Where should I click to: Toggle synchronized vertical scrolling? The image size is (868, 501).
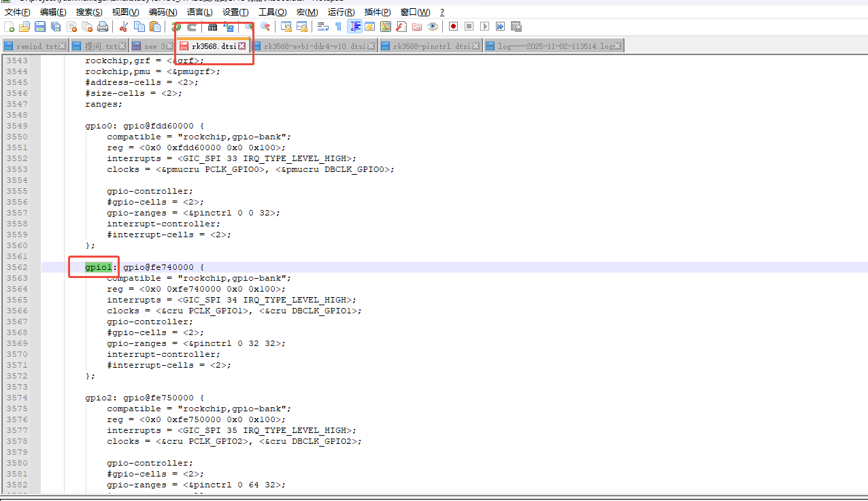(x=286, y=27)
